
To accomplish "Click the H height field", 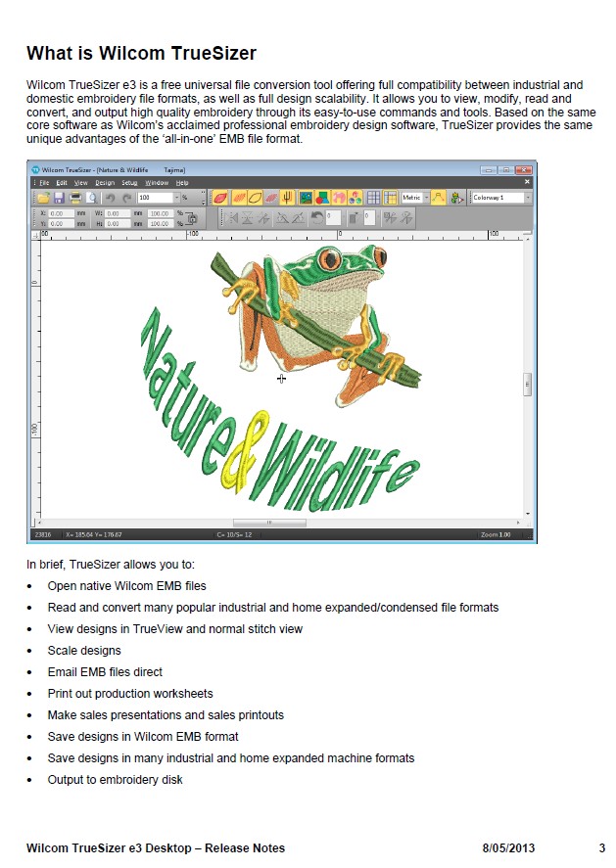I will click(x=118, y=224).
